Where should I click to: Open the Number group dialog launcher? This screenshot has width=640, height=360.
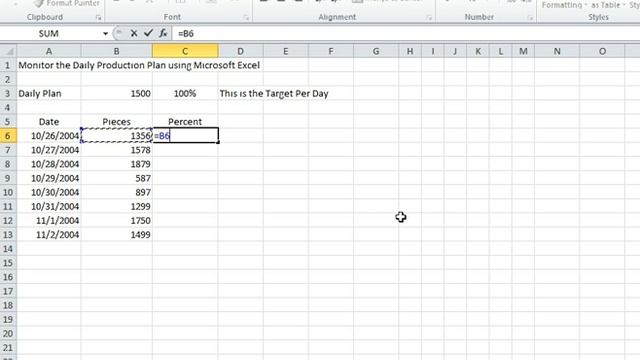pyautogui.click(x=530, y=18)
